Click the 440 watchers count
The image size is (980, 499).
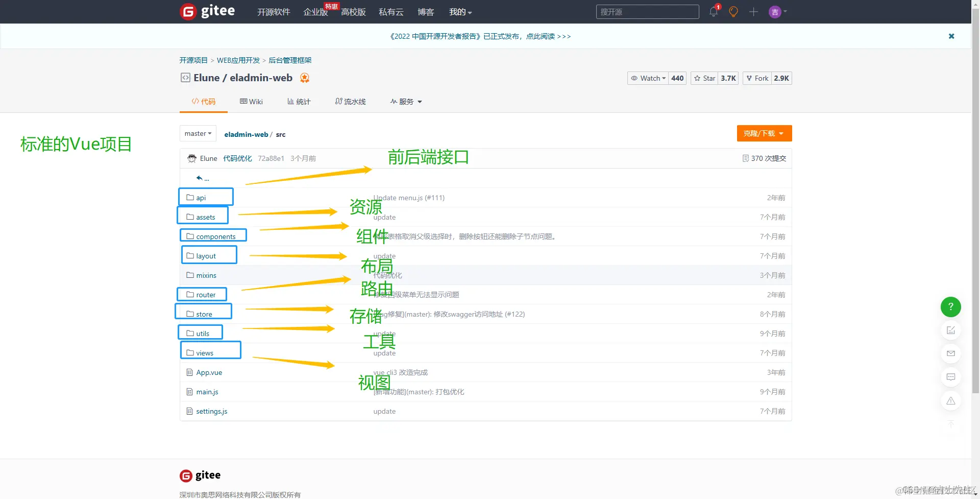(677, 78)
